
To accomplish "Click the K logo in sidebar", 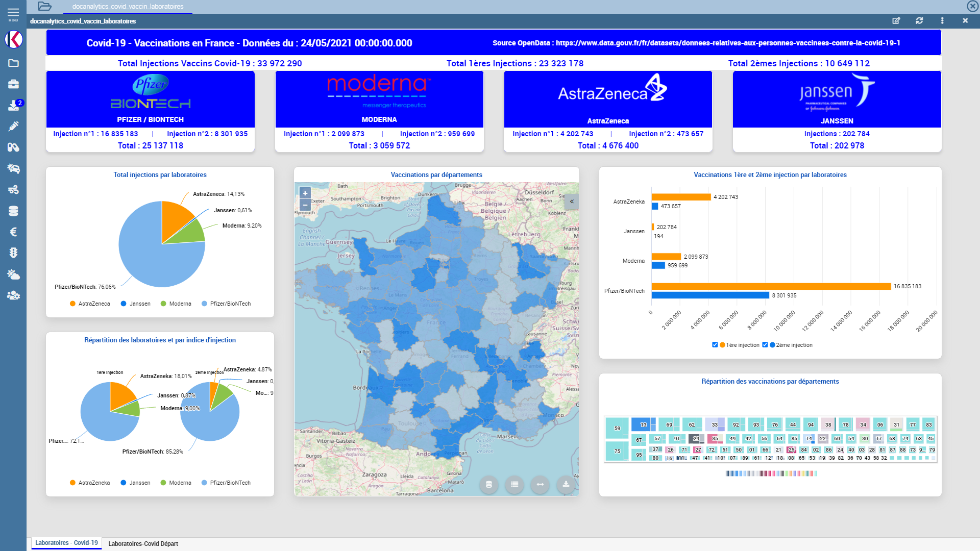I will pos(14,39).
